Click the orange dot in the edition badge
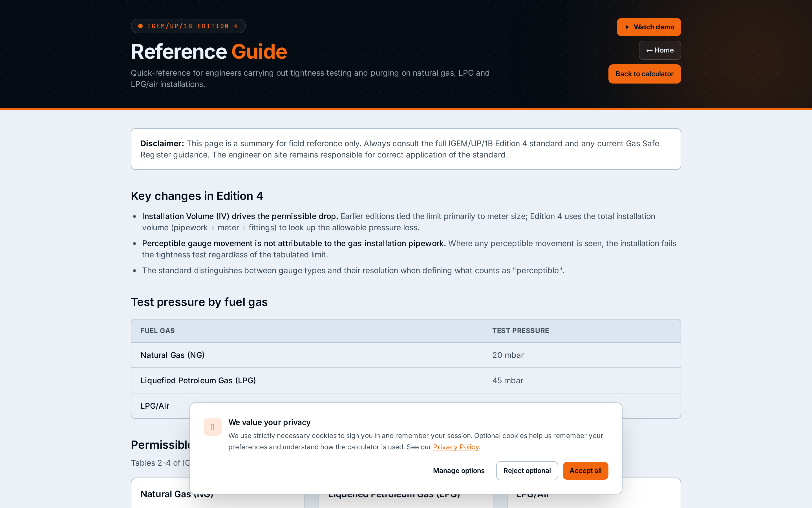The width and height of the screenshot is (812, 508). [141, 26]
